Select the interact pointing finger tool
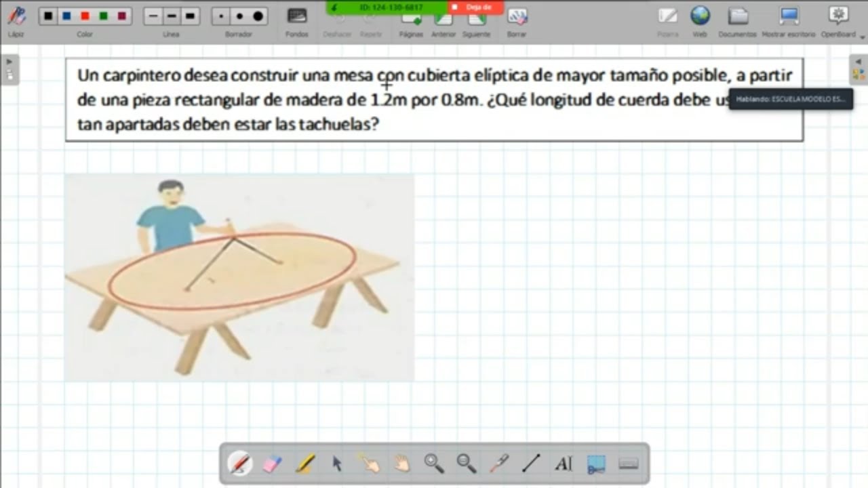Screen dimensions: 868x488 (370, 464)
